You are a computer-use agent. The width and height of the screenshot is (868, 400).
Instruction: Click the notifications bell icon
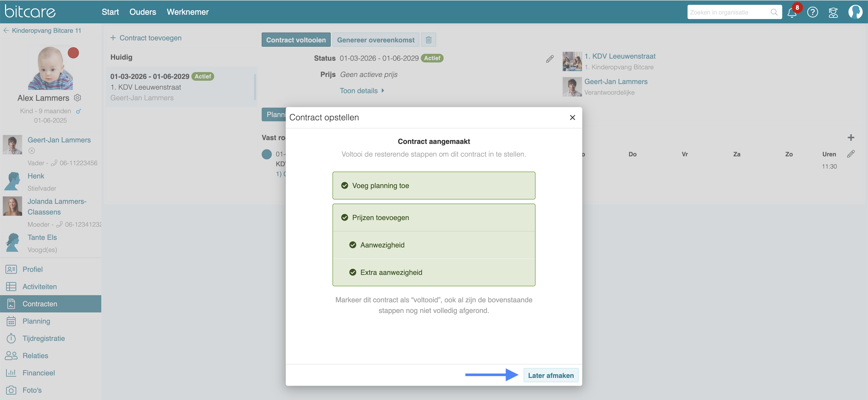tap(792, 13)
